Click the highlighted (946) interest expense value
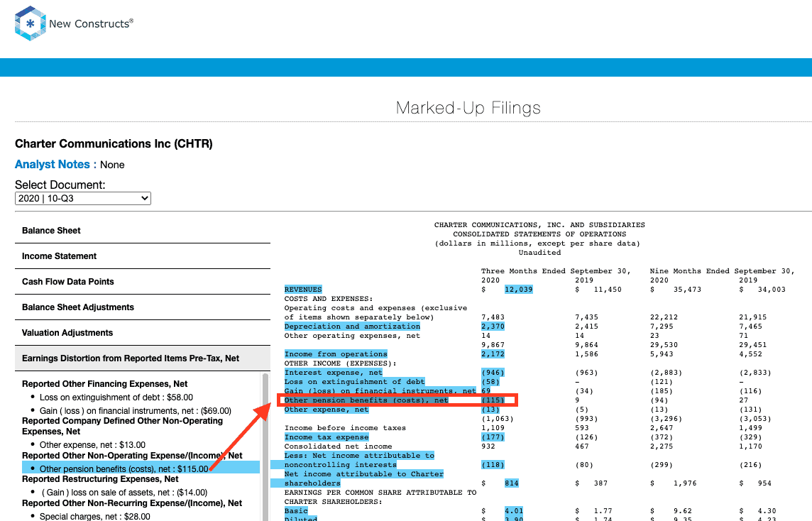 pyautogui.click(x=493, y=373)
